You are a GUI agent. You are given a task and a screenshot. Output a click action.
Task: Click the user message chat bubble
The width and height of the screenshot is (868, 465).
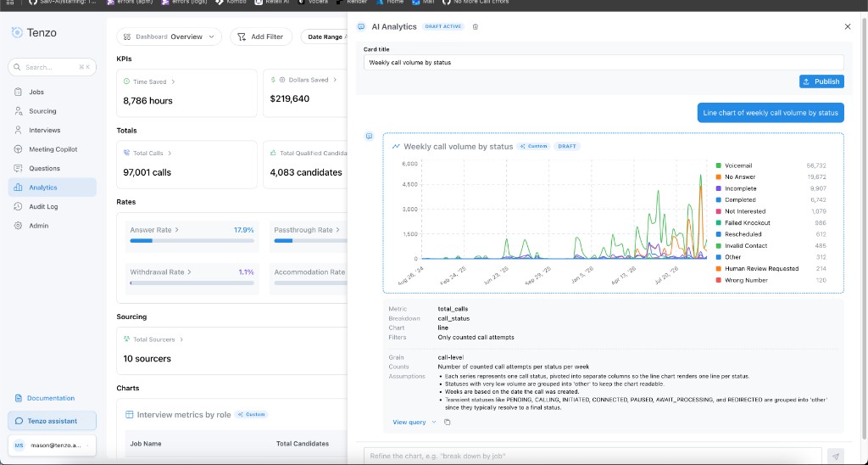click(x=771, y=113)
